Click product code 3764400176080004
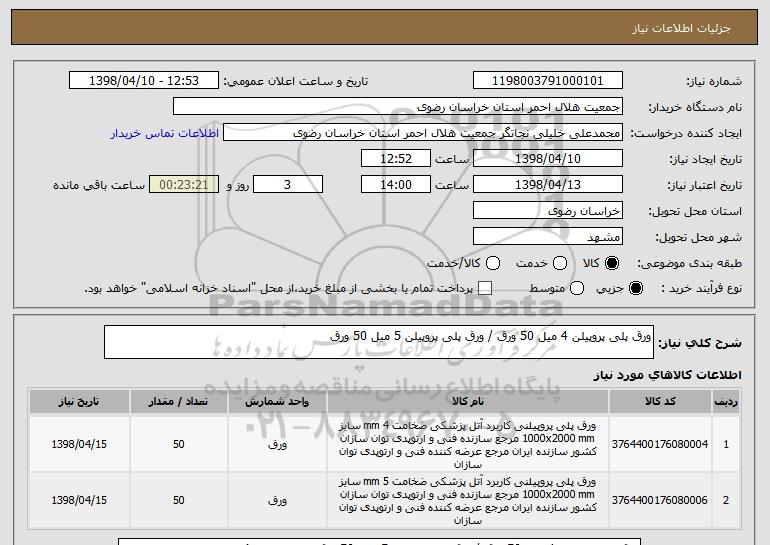The height and width of the screenshot is (545, 770). tap(660, 444)
